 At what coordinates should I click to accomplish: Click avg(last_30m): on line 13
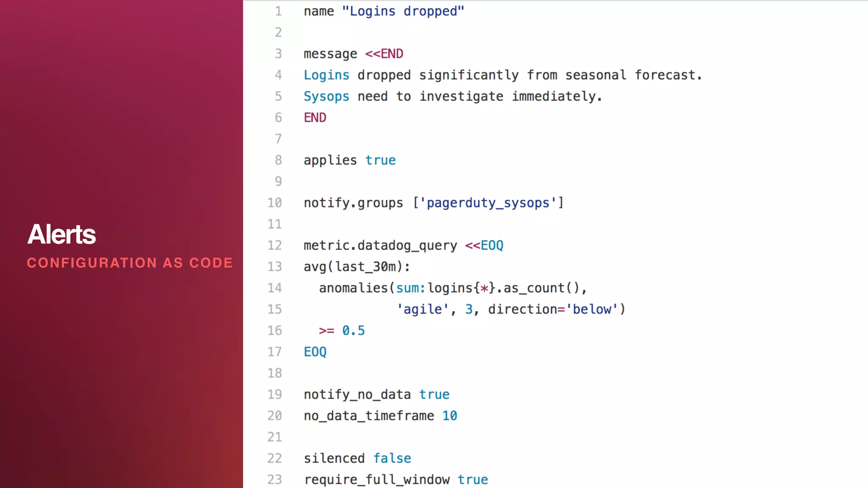click(357, 267)
